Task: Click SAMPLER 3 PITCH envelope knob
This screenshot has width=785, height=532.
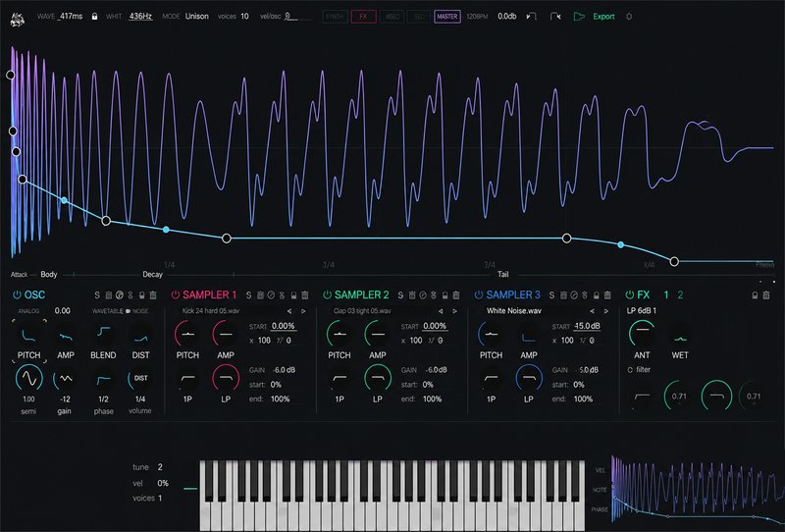Action: click(491, 334)
